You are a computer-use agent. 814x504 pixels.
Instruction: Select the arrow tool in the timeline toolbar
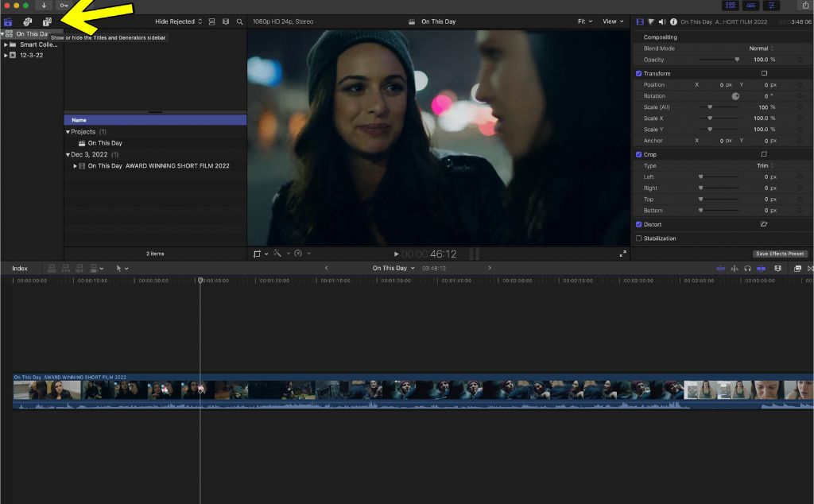[x=120, y=268]
